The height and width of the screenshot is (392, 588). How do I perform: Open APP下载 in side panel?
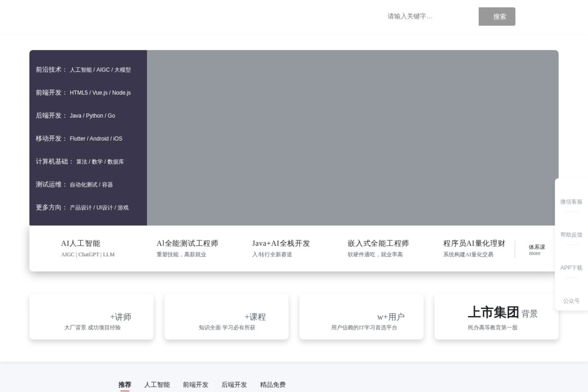(571, 268)
